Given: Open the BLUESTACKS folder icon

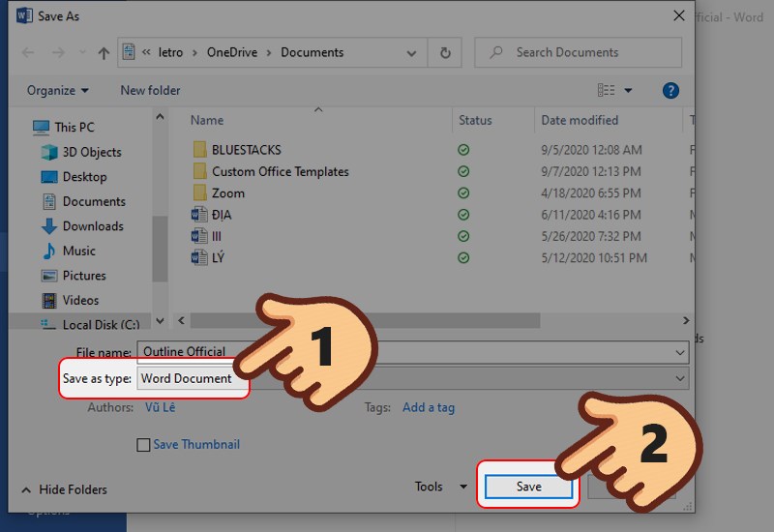Looking at the screenshot, I should [x=199, y=150].
